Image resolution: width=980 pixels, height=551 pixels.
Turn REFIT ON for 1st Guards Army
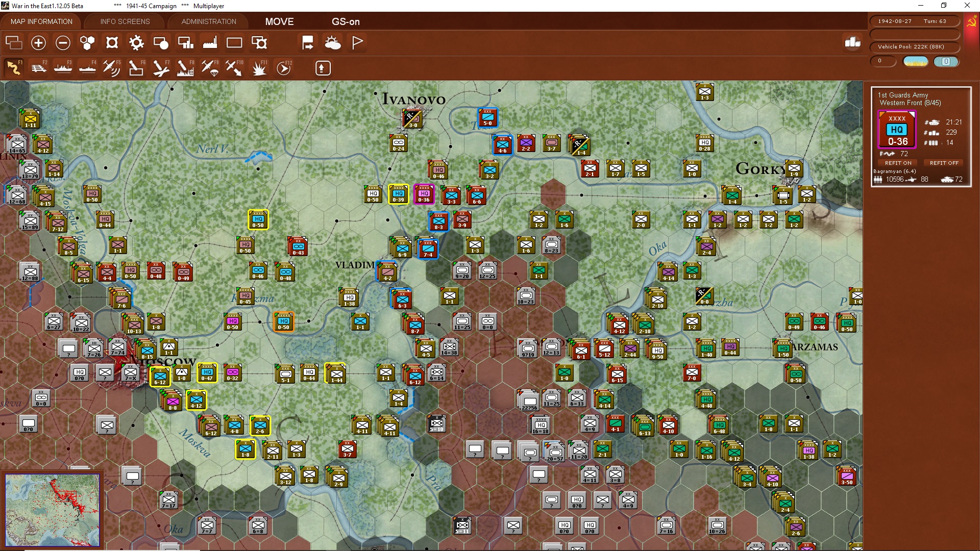pos(898,163)
